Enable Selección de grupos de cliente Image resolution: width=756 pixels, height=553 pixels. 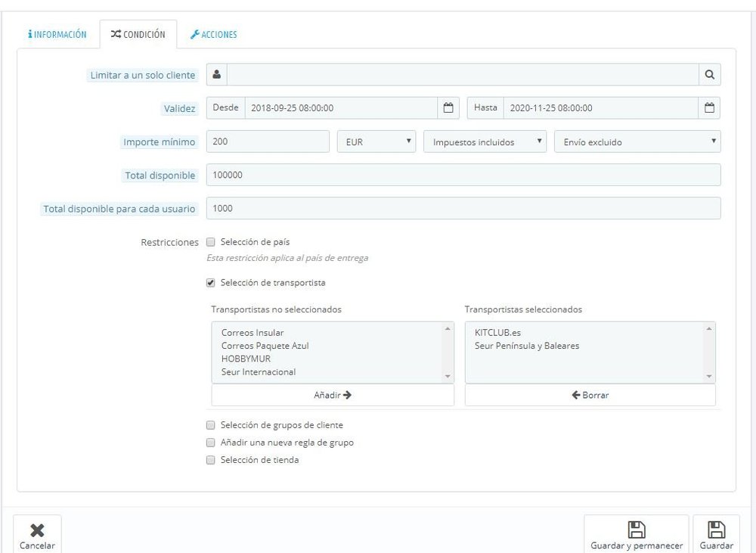point(210,425)
